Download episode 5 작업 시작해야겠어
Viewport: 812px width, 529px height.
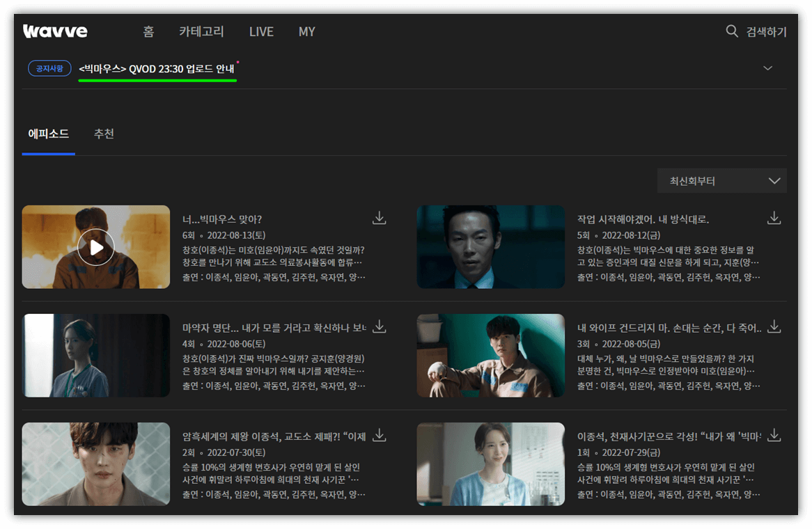pos(774,217)
